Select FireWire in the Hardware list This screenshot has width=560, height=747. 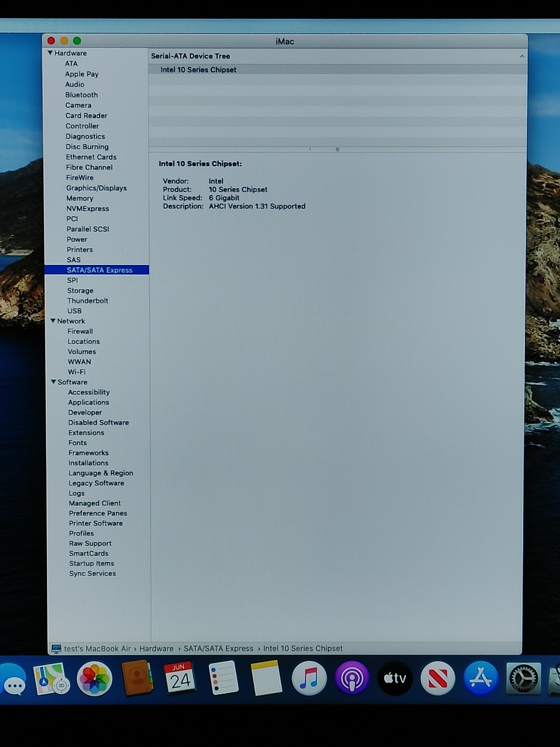tap(80, 177)
